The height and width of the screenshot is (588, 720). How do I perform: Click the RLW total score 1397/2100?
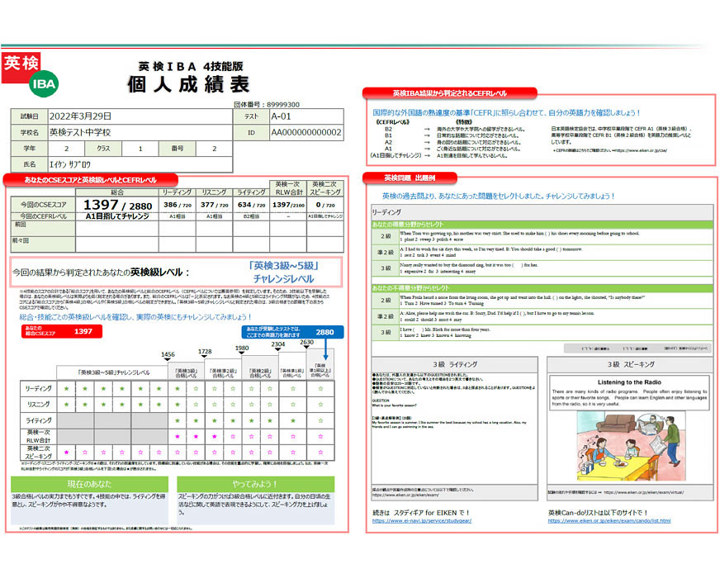[288, 205]
